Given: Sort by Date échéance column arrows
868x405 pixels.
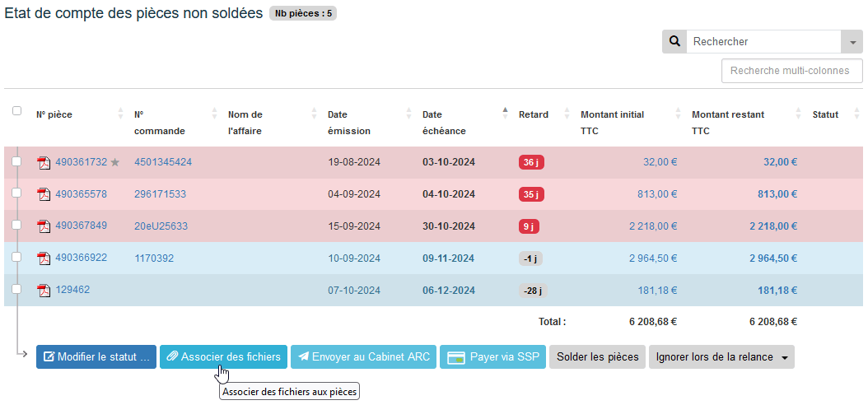Looking at the screenshot, I should (505, 114).
